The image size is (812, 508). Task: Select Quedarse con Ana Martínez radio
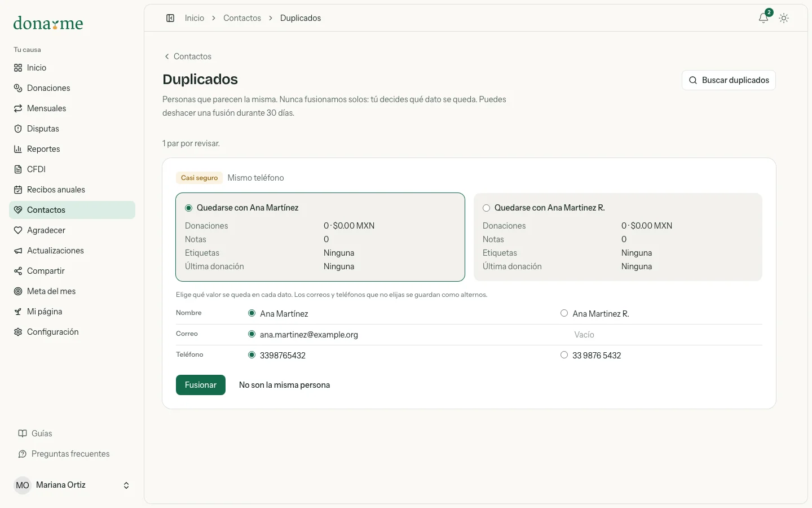click(189, 208)
